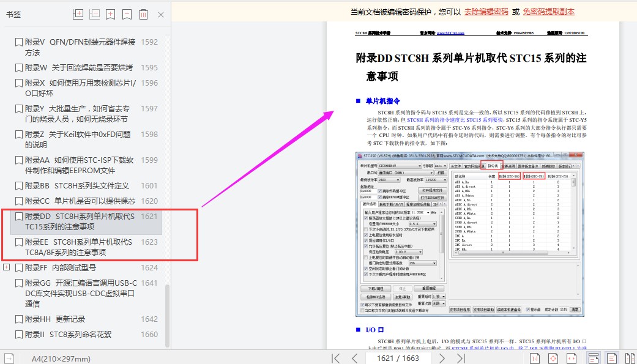Click page number 1624 in bookmarks
The image size is (637, 364).
tap(149, 268)
